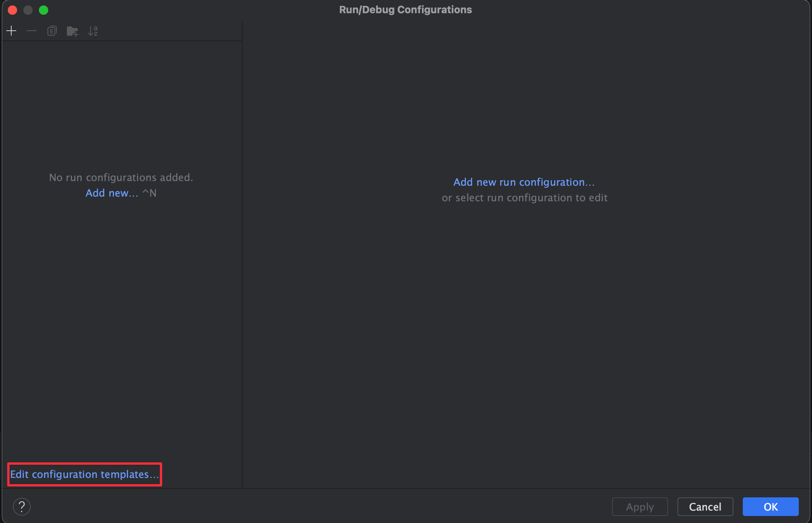Click the Remove Configuration minus icon

tap(31, 31)
